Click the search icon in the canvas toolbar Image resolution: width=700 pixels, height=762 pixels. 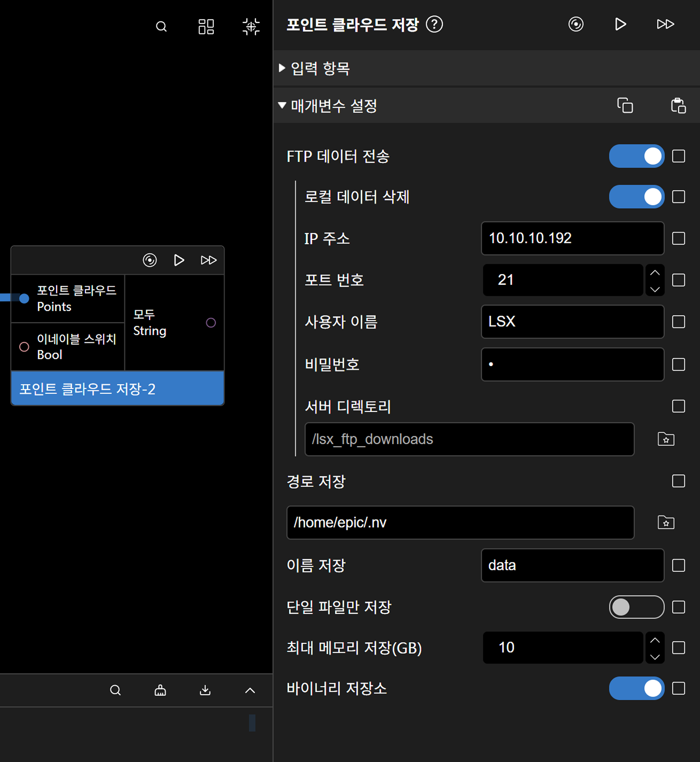click(161, 26)
